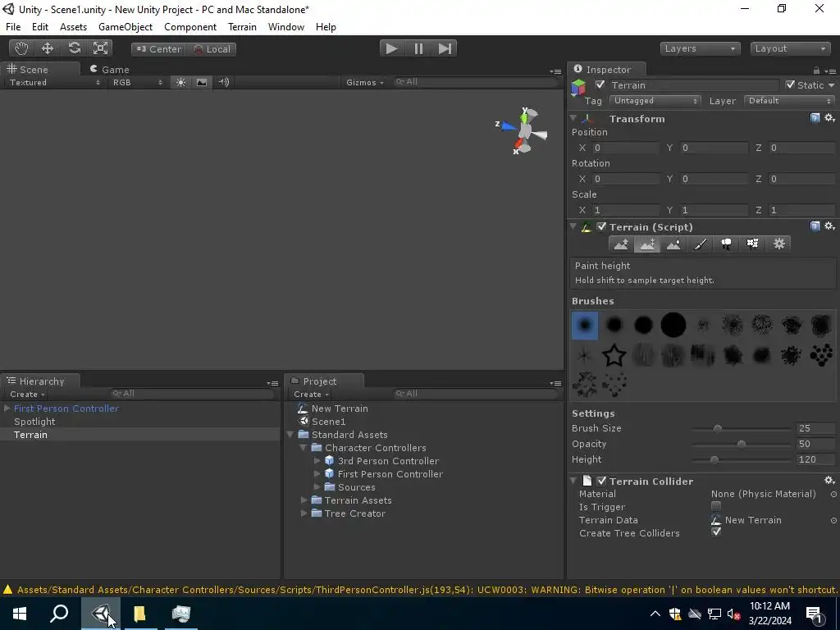Open Terrain Script help book icon
The image size is (840, 630).
[815, 226]
